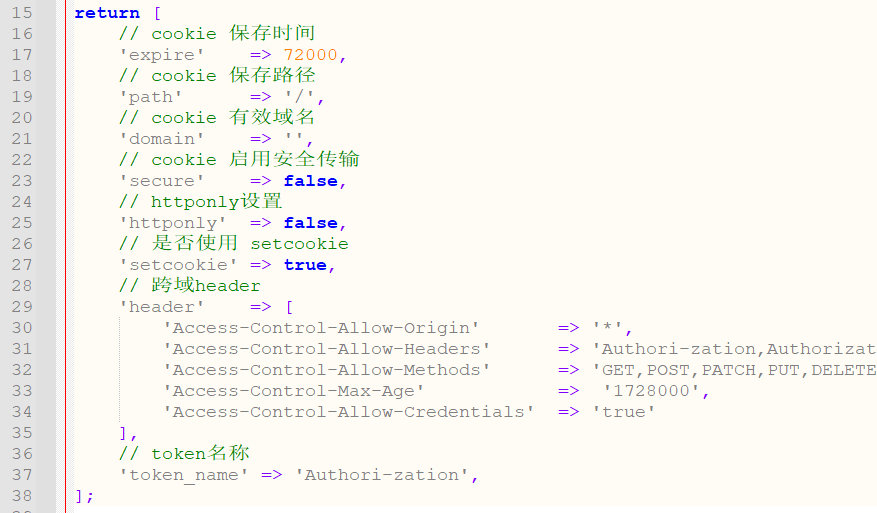
Task: Click the 'token_name' key string
Action: tap(184, 474)
